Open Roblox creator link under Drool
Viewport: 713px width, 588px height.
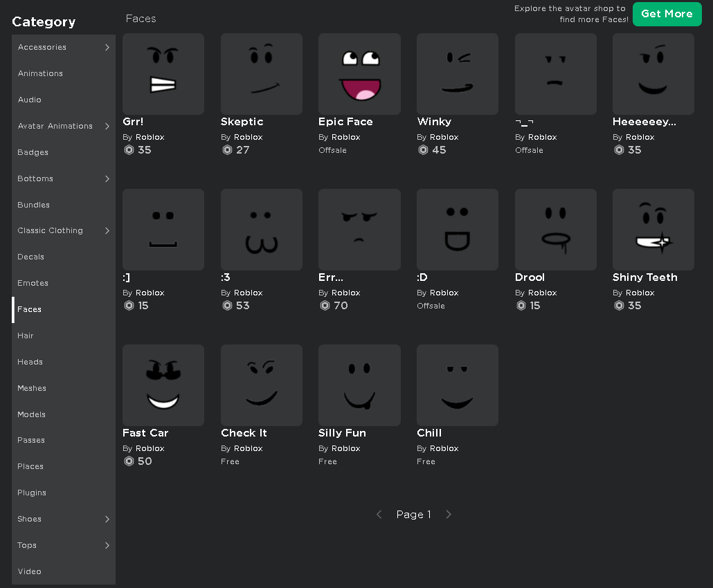543,293
